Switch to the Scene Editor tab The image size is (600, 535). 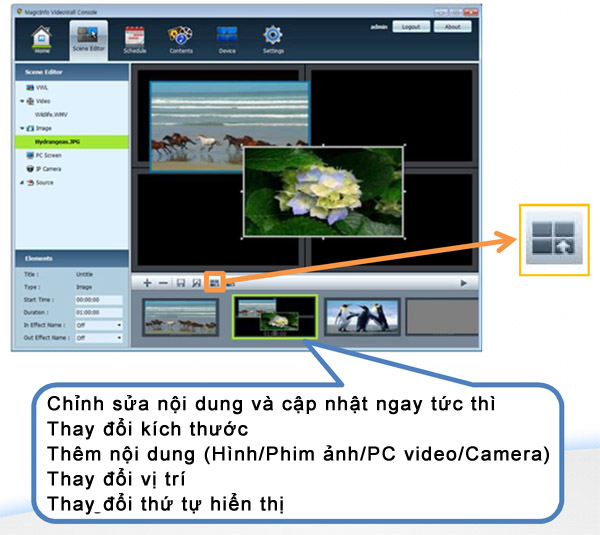point(88,38)
